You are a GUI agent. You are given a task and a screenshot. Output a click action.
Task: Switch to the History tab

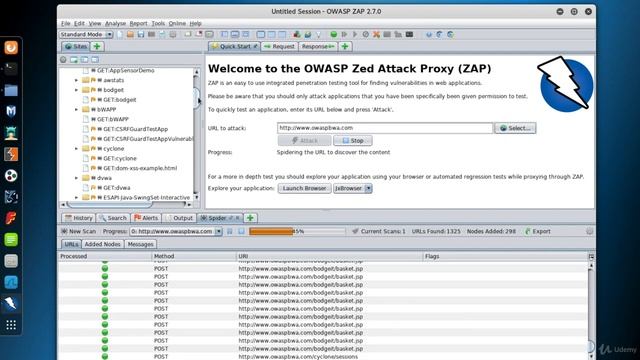click(79, 218)
